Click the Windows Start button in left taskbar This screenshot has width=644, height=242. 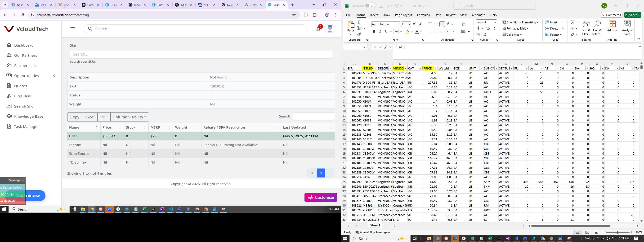(x=4, y=209)
